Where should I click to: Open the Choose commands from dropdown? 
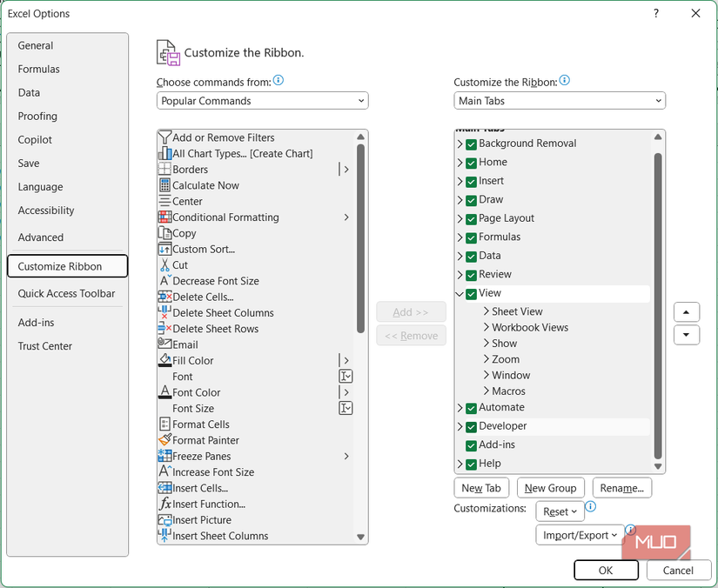pyautogui.click(x=263, y=101)
